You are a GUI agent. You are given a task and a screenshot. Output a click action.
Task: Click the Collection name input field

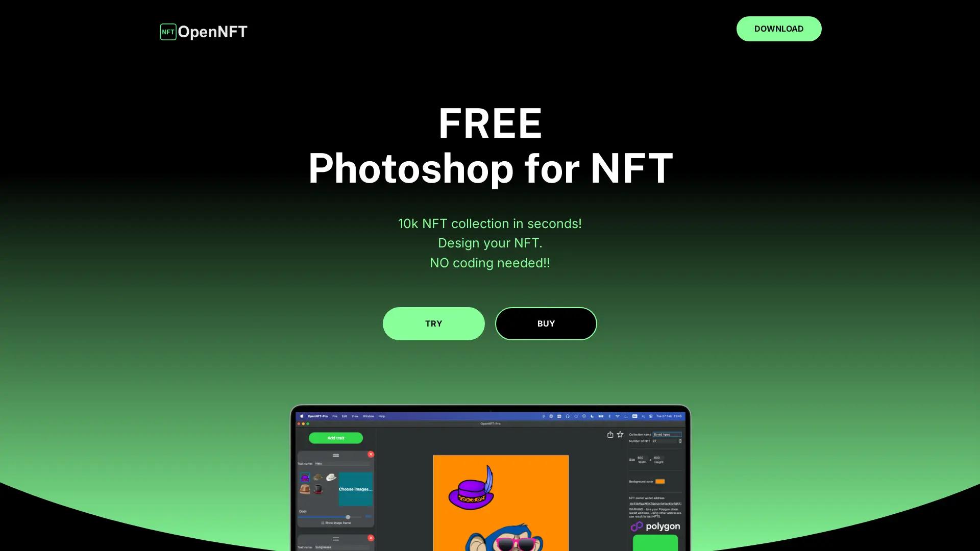pos(666,434)
